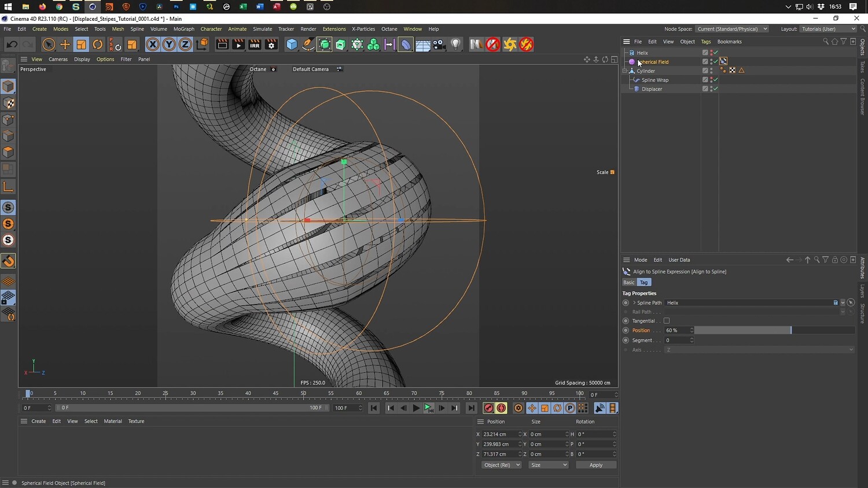
Task: Open the Edit Render Settings icon
Action: coord(271,45)
